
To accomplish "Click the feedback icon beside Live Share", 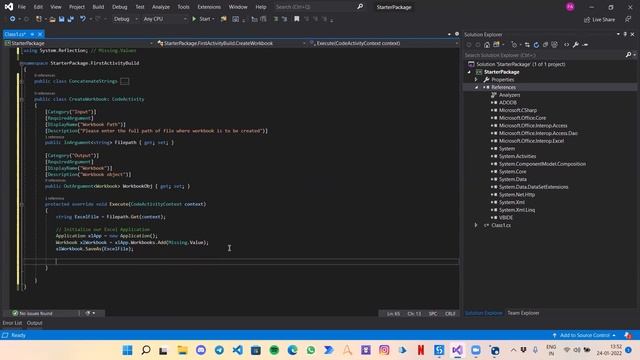I will click(x=628, y=19).
